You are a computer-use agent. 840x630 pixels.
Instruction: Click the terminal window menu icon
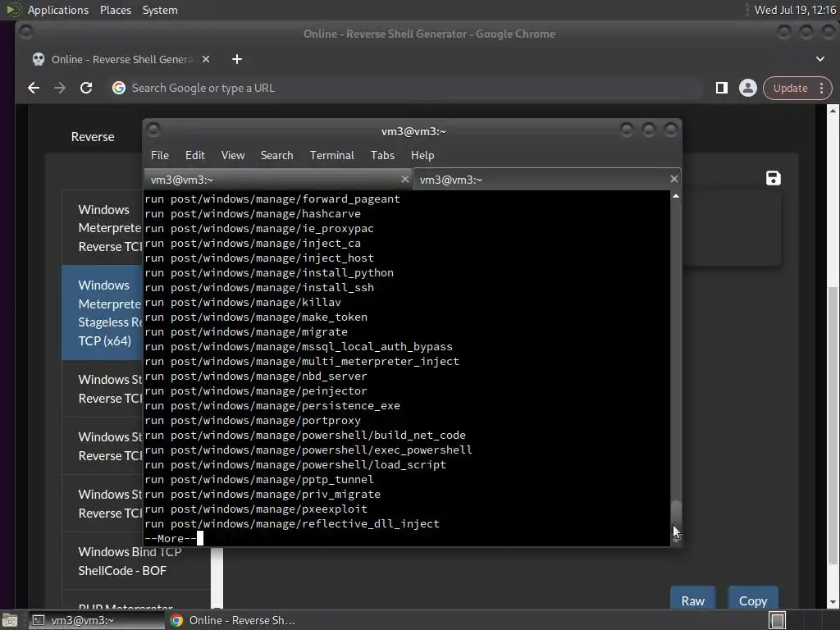point(153,130)
